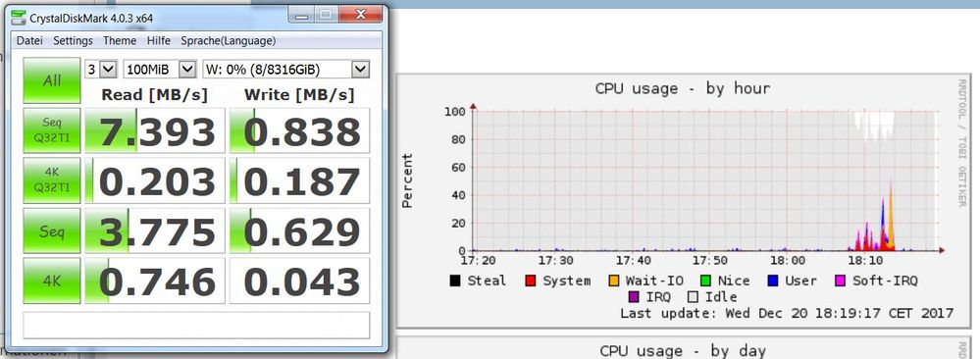Start the plain 4K benchmark

[52, 281]
